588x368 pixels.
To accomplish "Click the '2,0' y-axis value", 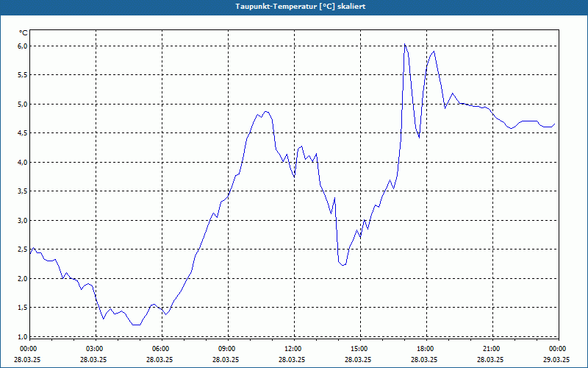I will coord(23,279).
